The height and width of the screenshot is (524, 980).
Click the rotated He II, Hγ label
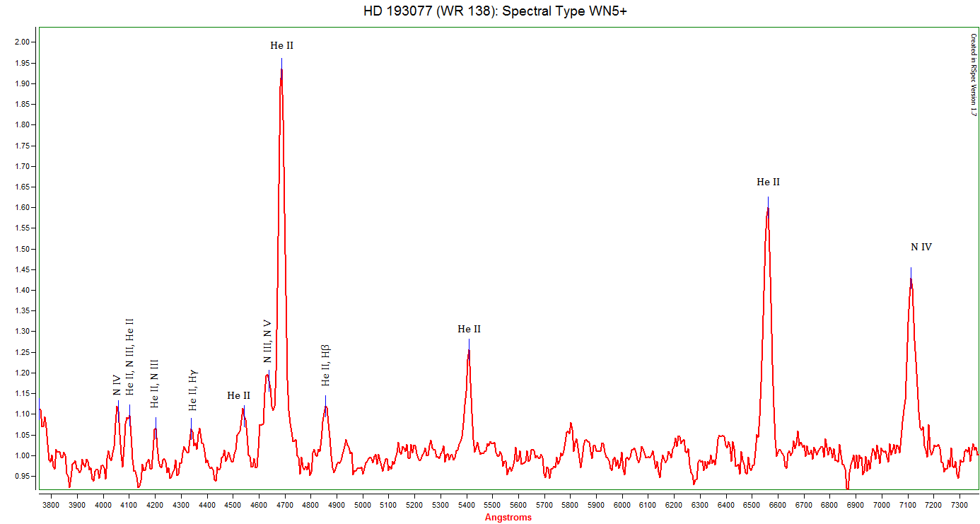[x=192, y=390]
